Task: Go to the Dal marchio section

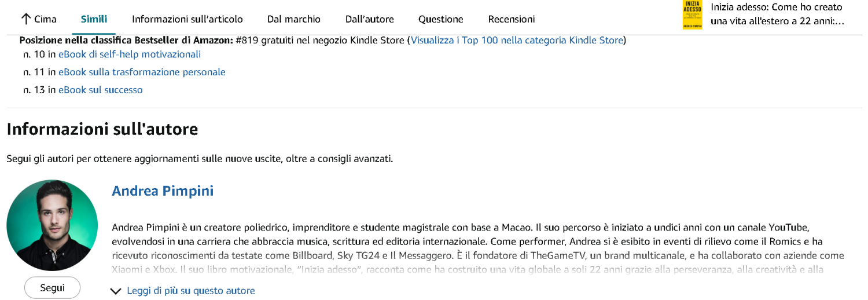Action: tap(294, 19)
